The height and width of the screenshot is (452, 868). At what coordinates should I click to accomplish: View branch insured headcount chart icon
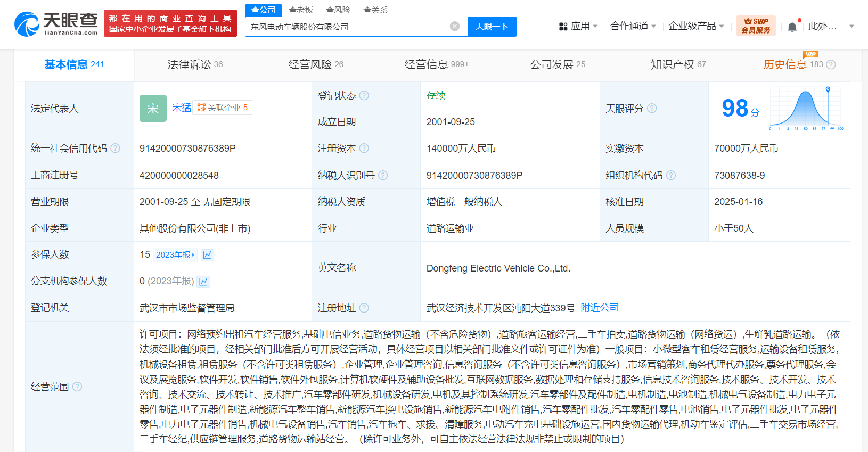[203, 282]
